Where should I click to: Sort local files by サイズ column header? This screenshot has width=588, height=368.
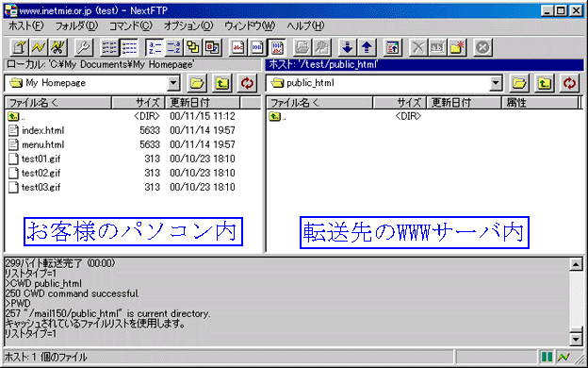(x=139, y=103)
